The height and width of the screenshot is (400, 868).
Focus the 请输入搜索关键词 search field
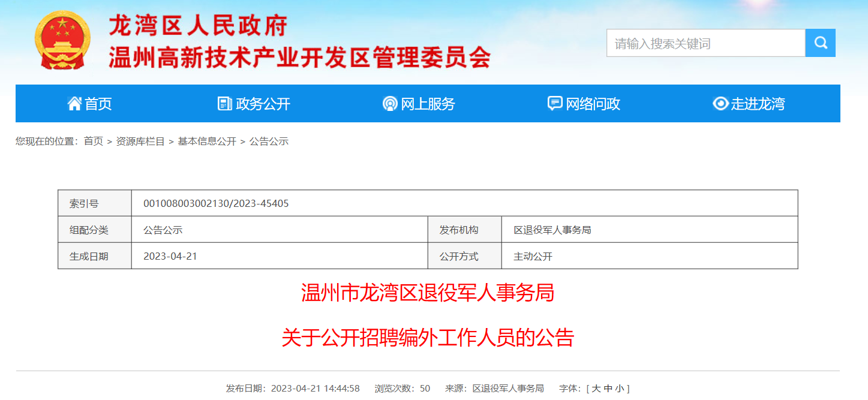(x=706, y=43)
